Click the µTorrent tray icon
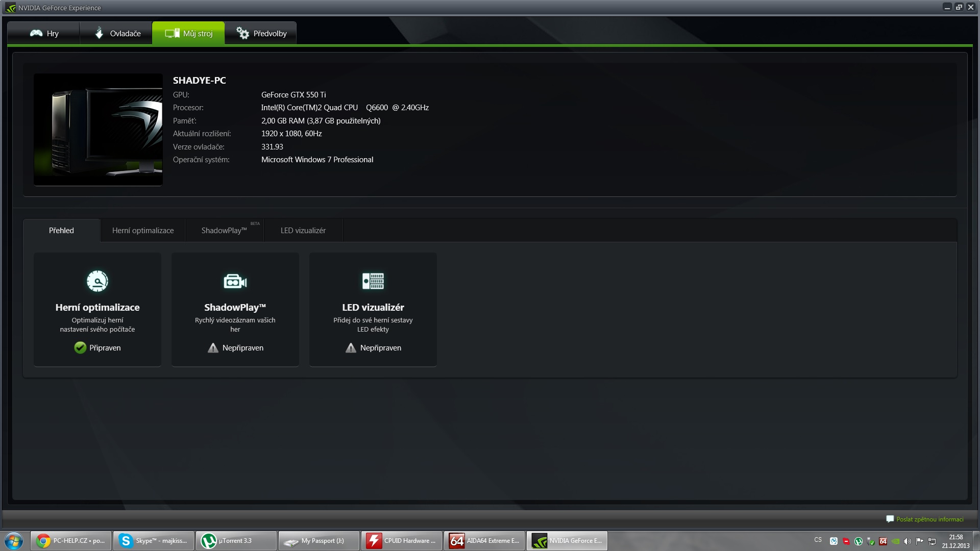Image resolution: width=980 pixels, height=551 pixels. point(859,541)
